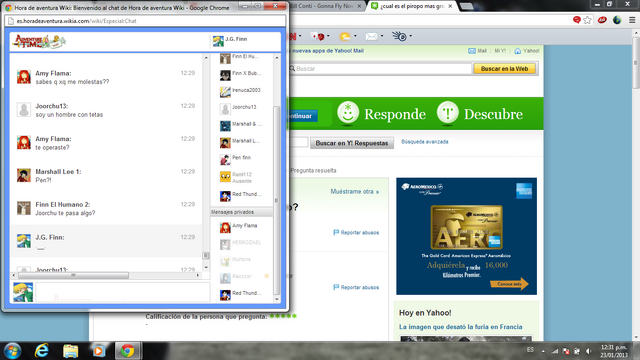Viewport: 640px width, 360px height.
Task: Select Marshall L... in the user list
Action: 241,142
